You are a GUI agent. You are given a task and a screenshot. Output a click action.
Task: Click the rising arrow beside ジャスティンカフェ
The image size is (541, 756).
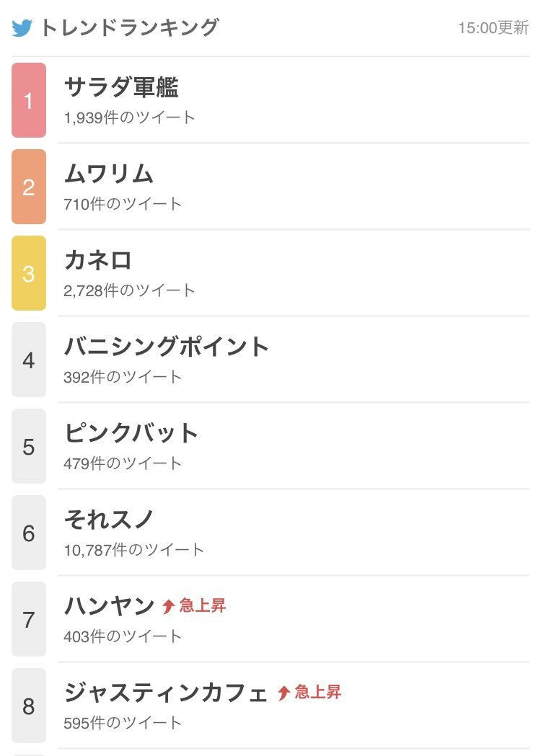pos(283,693)
